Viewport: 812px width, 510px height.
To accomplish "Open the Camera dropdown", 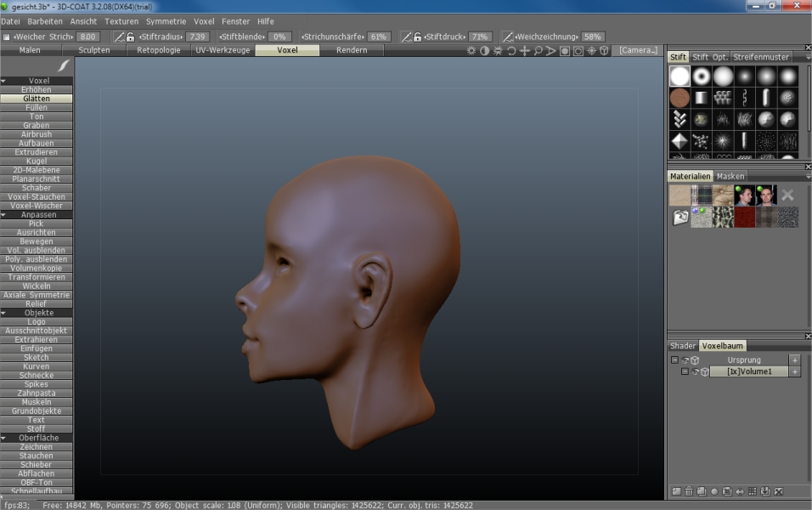I will pyautogui.click(x=637, y=50).
